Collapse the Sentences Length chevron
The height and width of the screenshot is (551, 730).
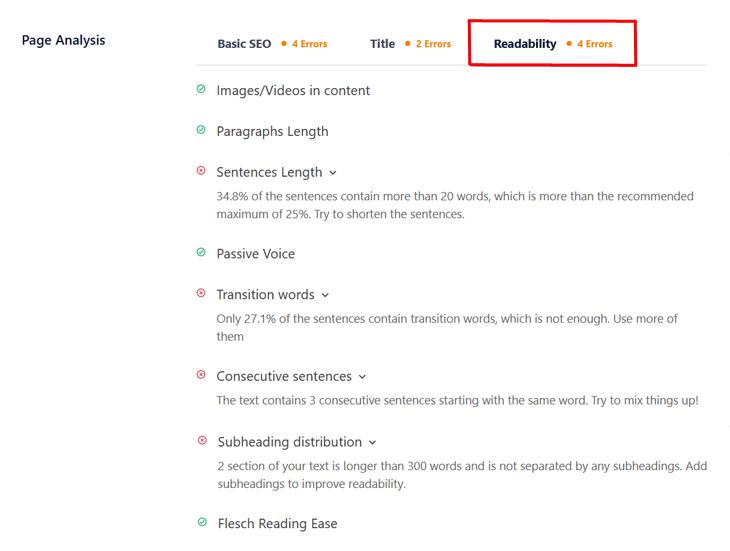click(x=333, y=173)
